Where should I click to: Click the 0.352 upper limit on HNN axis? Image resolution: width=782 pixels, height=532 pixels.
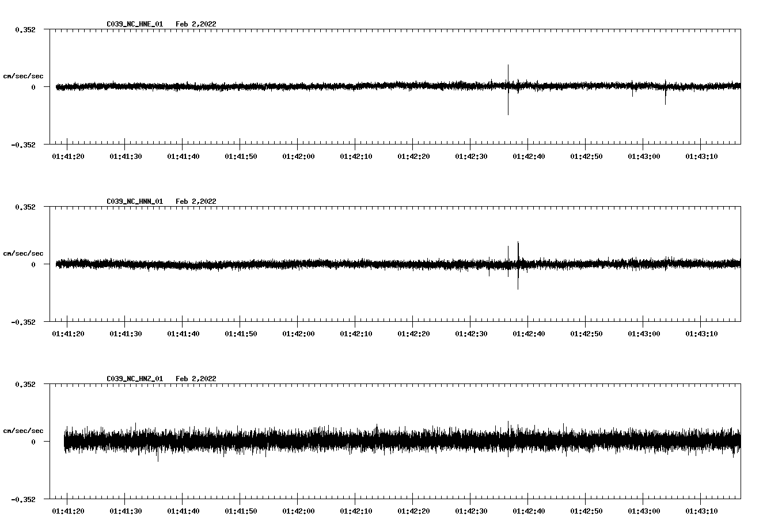coord(25,207)
